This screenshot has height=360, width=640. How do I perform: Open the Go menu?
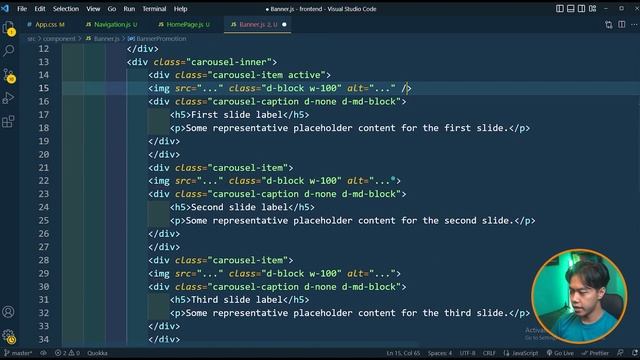pyautogui.click(x=112, y=9)
